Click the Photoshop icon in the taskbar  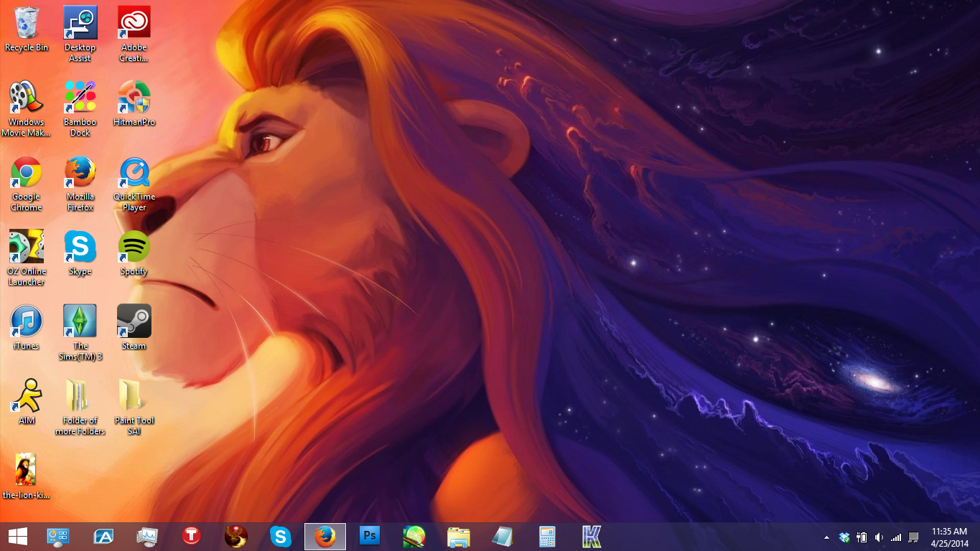point(370,536)
